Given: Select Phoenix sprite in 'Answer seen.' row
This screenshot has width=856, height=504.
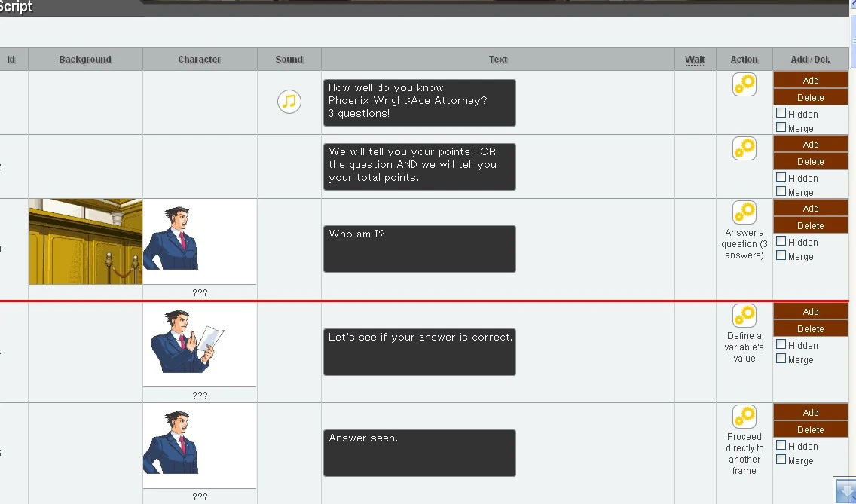Looking at the screenshot, I should pos(200,445).
